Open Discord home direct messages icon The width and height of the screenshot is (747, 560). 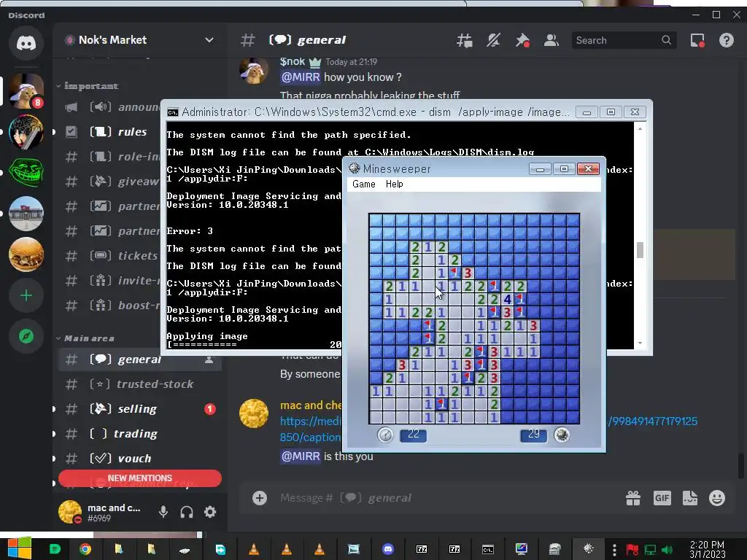[26, 43]
